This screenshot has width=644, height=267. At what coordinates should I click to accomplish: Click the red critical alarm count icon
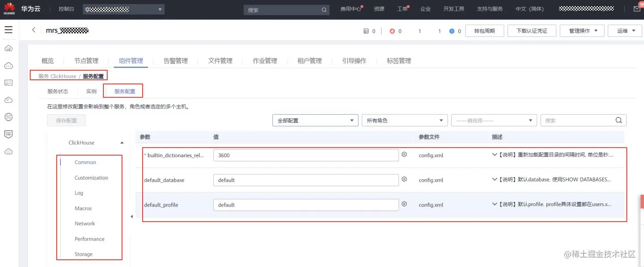[x=392, y=31]
